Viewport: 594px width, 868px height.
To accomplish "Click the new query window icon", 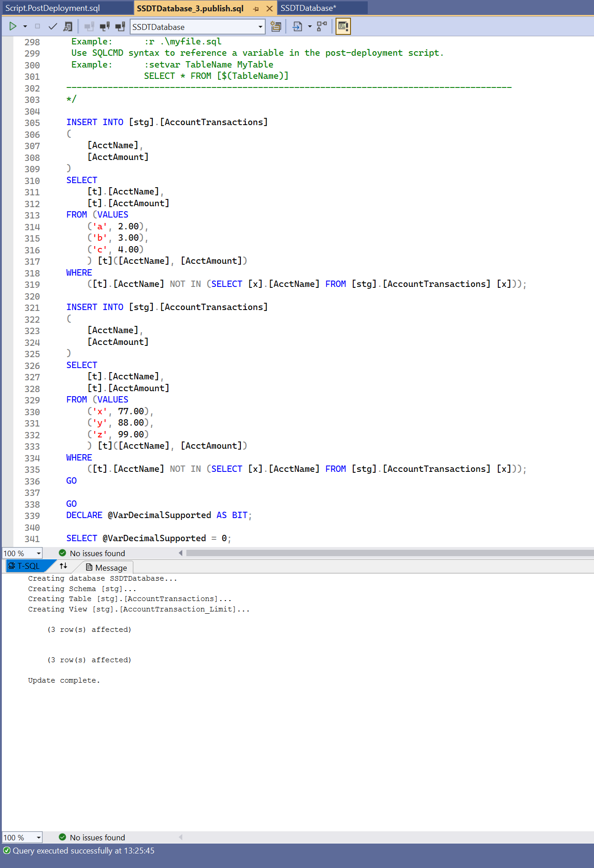I will pyautogui.click(x=276, y=27).
